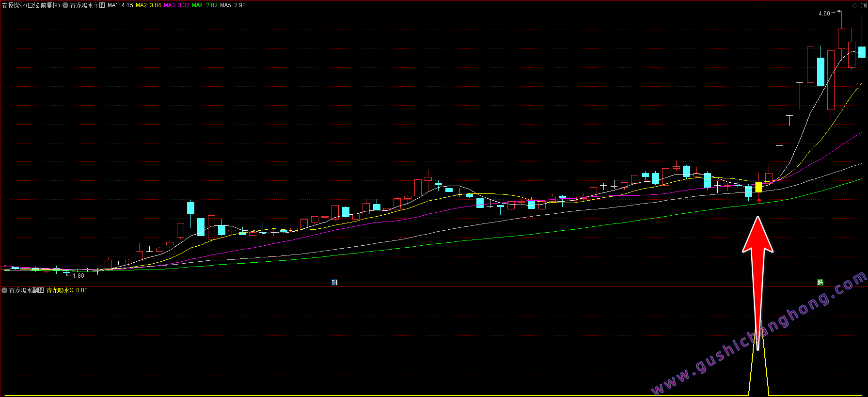Open the dropdown beside 青龙吸水主图 indicator
This screenshot has width=868, height=397.
65,5
